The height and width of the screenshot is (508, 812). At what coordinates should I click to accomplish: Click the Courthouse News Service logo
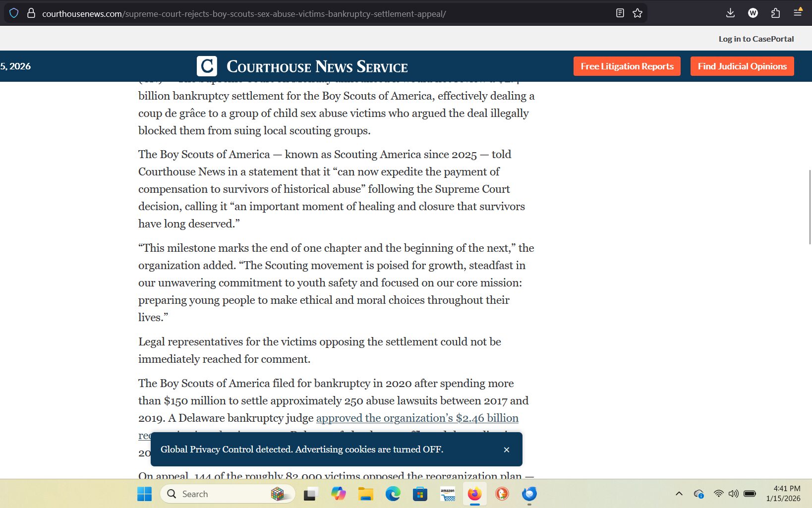pos(302,66)
